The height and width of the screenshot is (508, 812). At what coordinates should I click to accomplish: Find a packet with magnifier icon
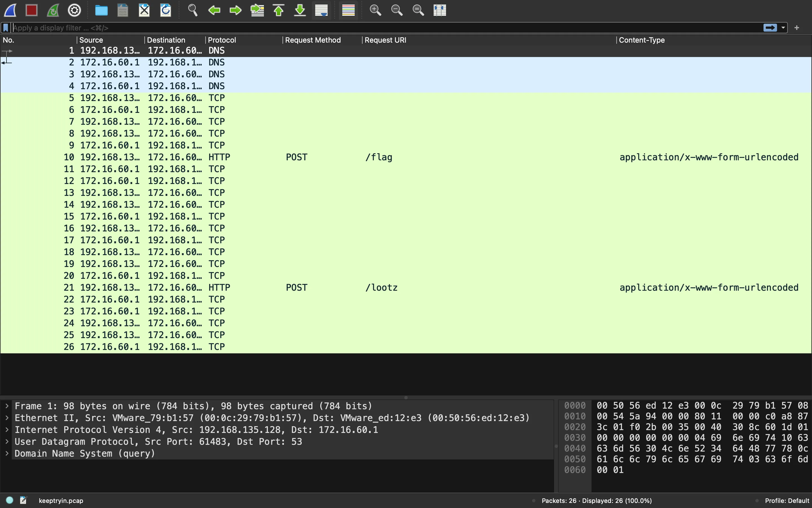[193, 10]
